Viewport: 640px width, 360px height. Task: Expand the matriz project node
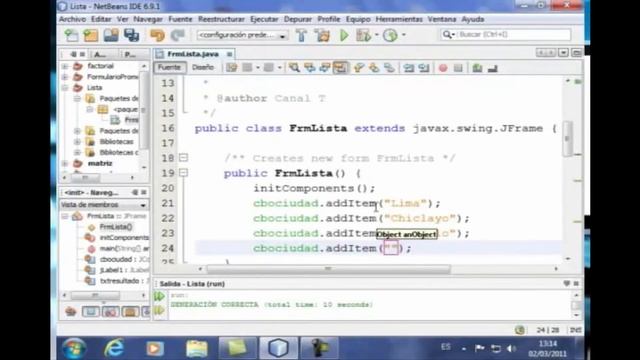tap(65, 164)
